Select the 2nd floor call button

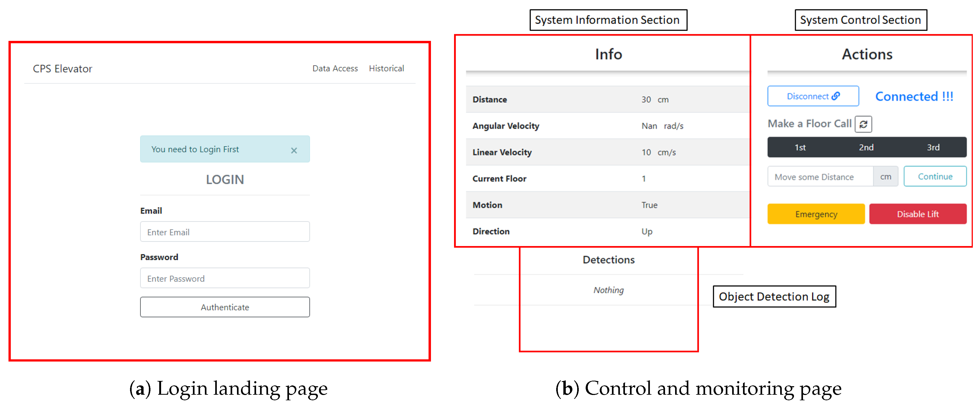[866, 148]
